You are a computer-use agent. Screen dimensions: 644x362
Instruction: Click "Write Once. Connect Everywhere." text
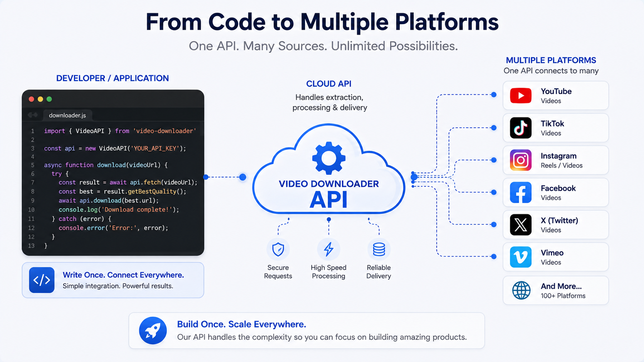tap(123, 275)
